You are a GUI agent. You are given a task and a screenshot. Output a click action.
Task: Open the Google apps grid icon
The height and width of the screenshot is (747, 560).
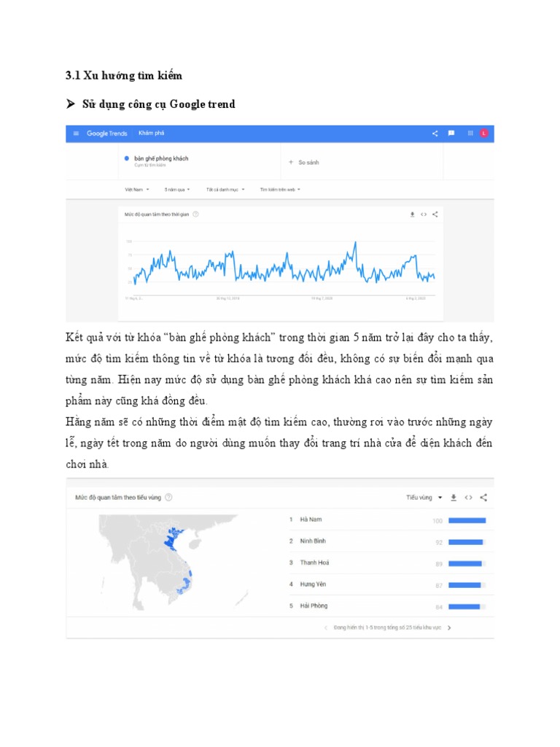click(x=470, y=133)
